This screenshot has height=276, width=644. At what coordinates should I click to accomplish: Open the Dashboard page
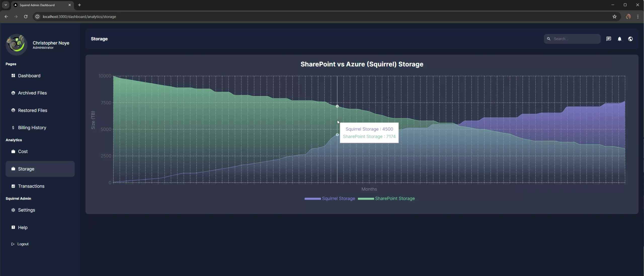point(29,76)
